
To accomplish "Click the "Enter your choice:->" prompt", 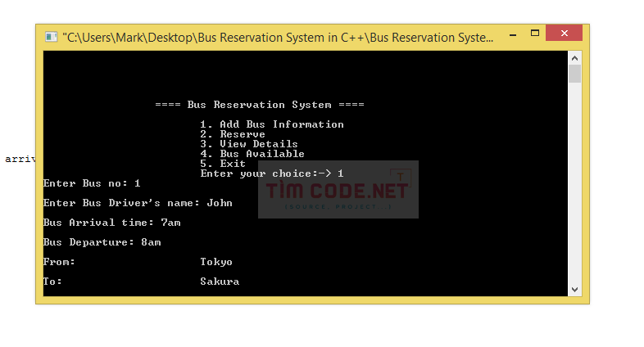I will (x=265, y=173).
